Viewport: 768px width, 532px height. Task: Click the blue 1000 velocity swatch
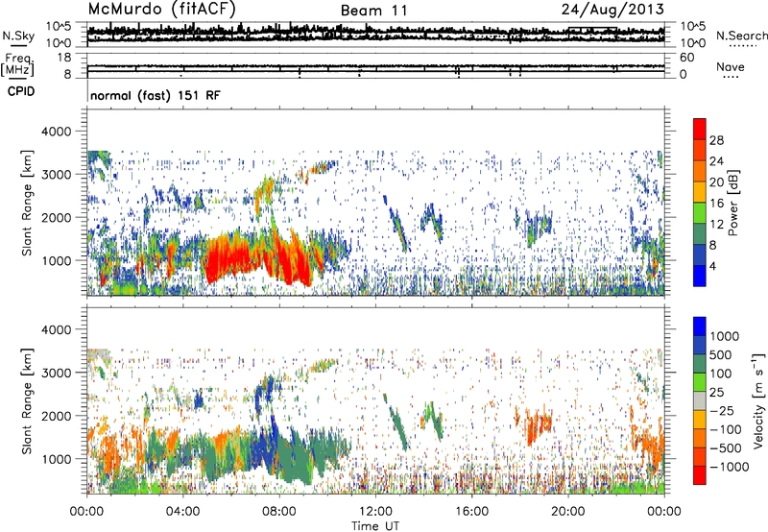700,326
